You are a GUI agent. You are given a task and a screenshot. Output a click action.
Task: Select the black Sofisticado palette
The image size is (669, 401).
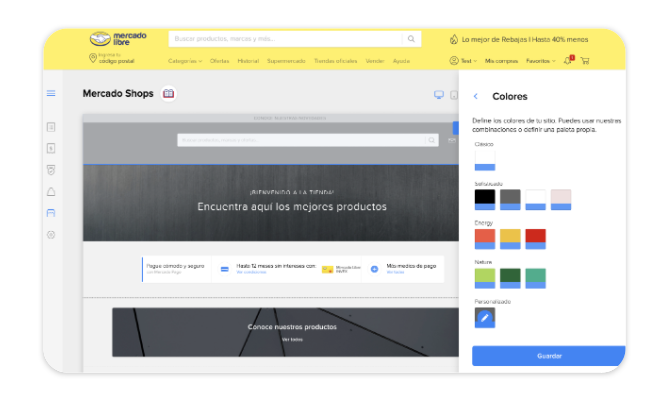coord(485,200)
